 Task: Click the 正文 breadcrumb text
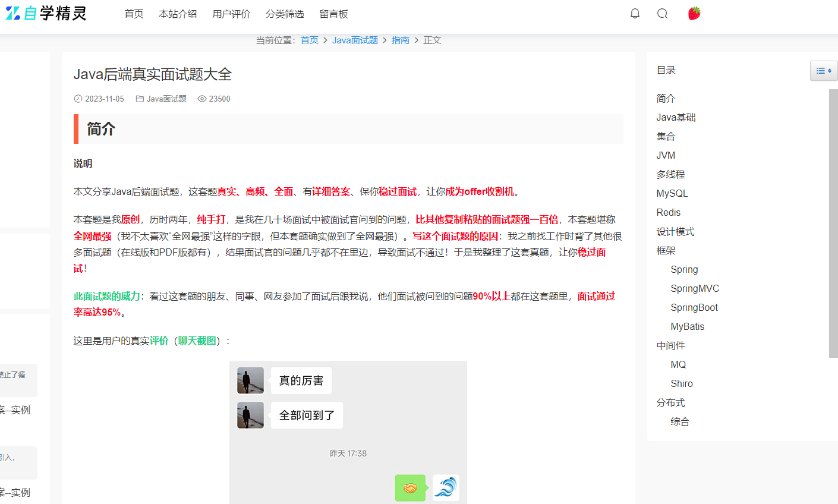[x=432, y=40]
